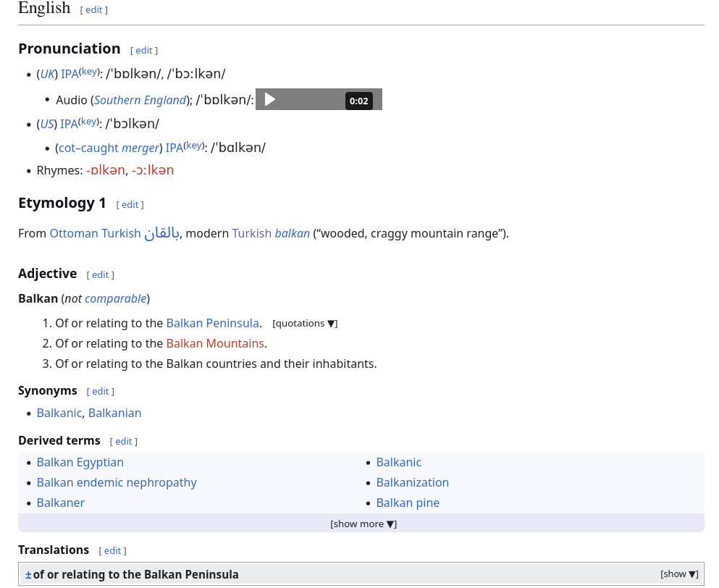Click the Balkan countries definition text
The height and width of the screenshot is (588, 719).
point(216,364)
